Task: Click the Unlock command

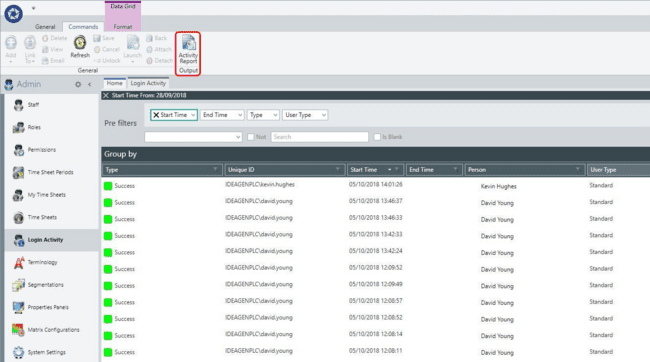Action: pos(107,61)
